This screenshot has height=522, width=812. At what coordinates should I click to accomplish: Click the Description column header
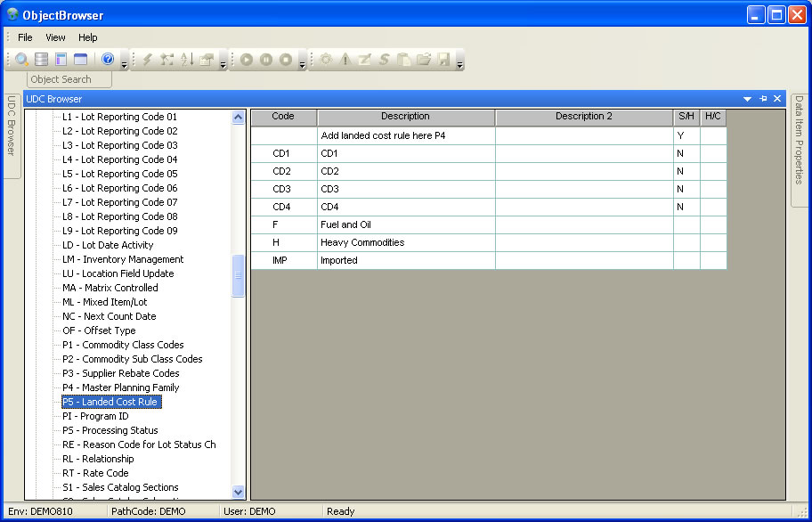click(x=405, y=117)
